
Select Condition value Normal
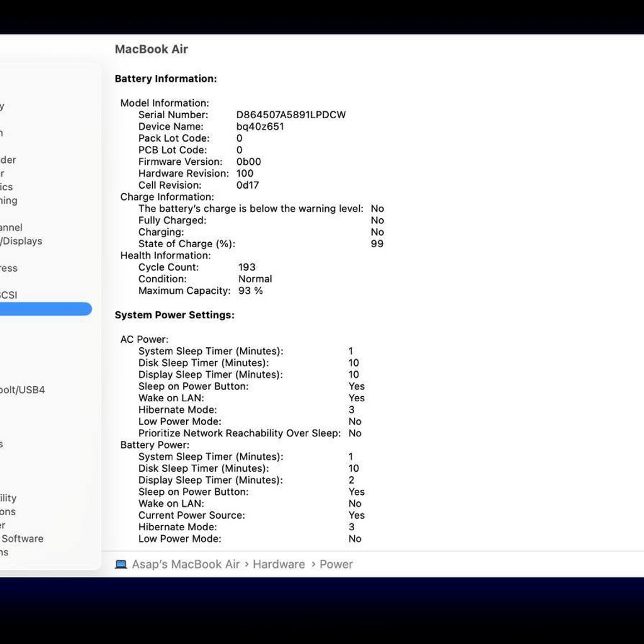click(255, 279)
